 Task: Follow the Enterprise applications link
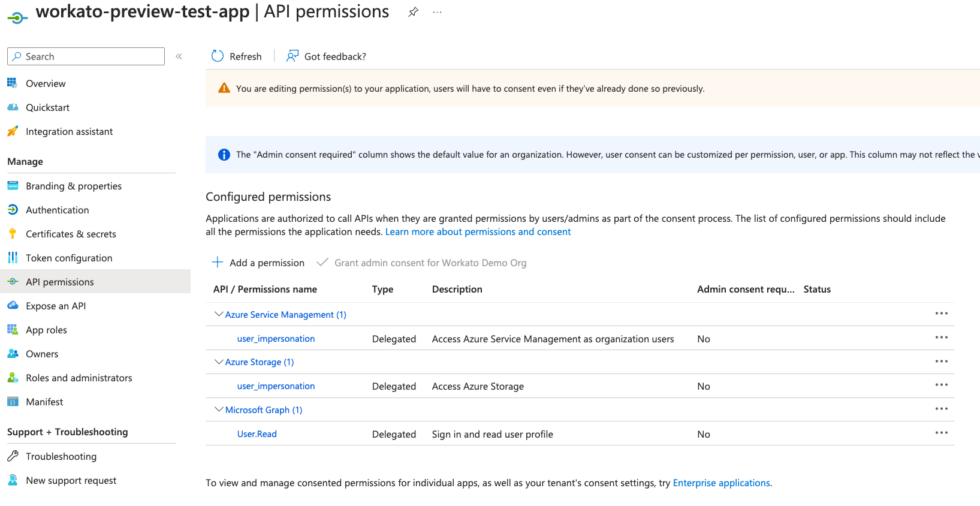(721, 483)
